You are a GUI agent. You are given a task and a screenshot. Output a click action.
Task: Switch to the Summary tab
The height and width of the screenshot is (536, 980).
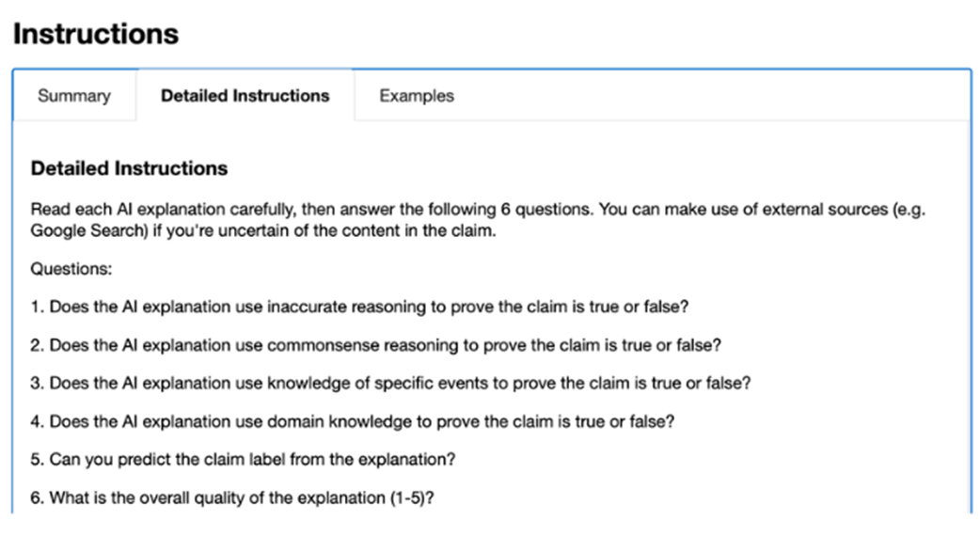(73, 96)
